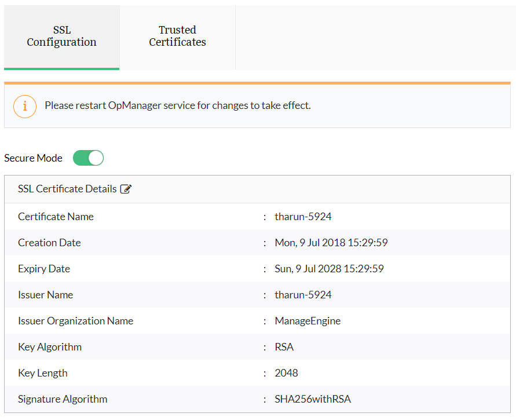Image resolution: width=516 pixels, height=420 pixels.
Task: Click the Expiry Date label
Action: [x=44, y=269]
